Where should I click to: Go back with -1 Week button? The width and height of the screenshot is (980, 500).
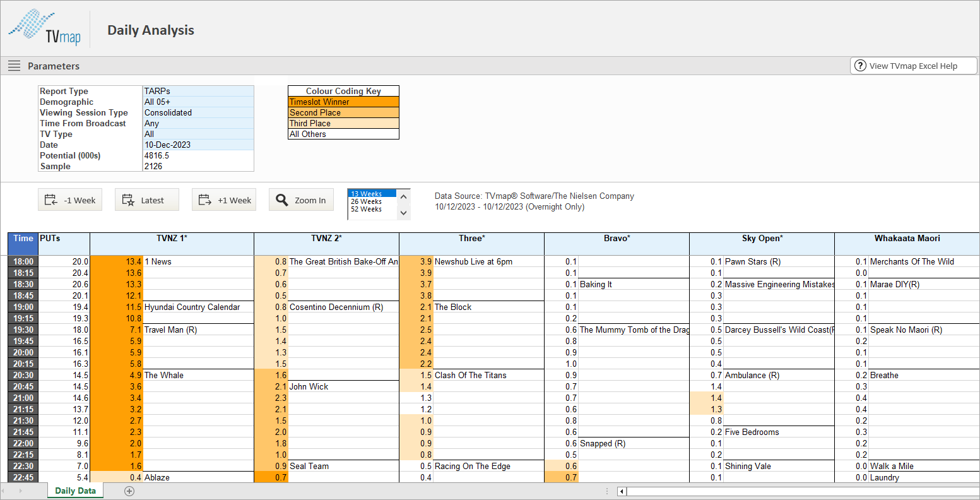click(x=70, y=200)
